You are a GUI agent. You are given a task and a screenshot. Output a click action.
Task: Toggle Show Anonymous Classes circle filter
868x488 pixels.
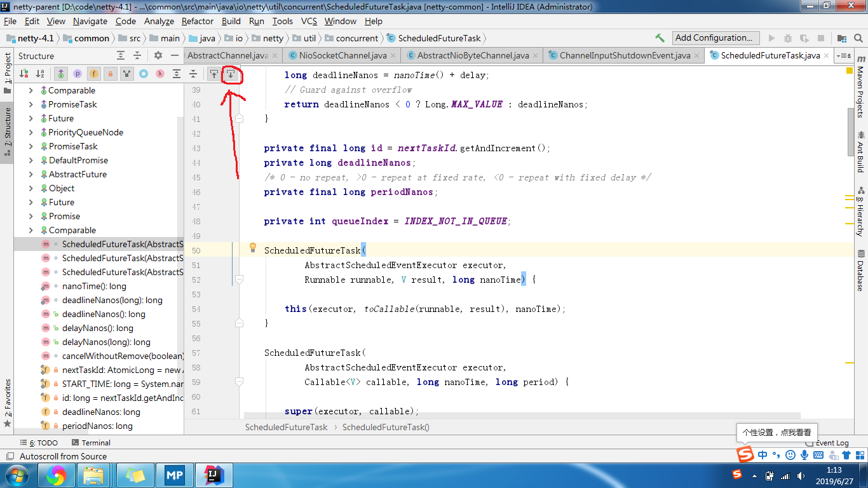point(144,74)
